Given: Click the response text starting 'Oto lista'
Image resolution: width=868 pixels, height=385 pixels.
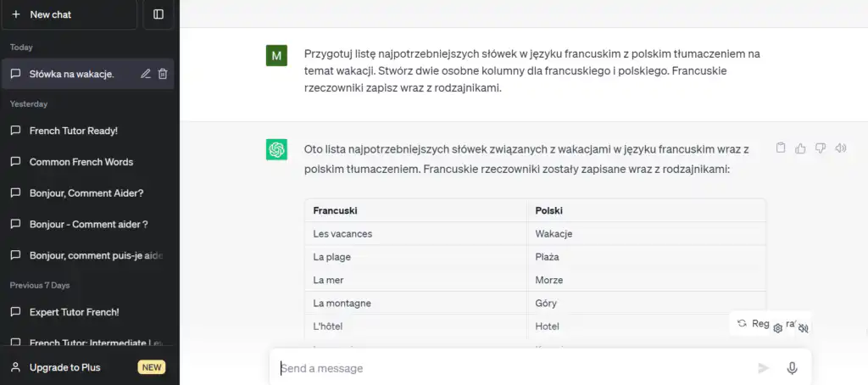Looking at the screenshot, I should 526,159.
